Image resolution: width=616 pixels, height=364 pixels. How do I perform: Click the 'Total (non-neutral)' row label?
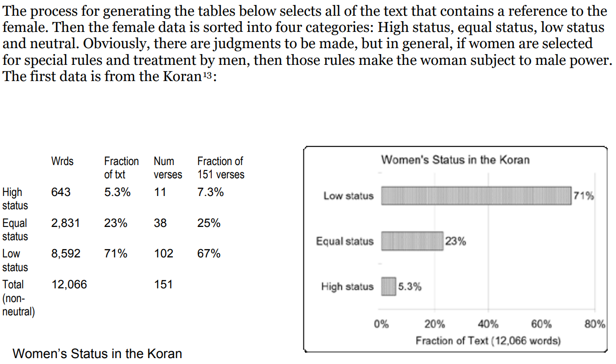pyautogui.click(x=18, y=298)
